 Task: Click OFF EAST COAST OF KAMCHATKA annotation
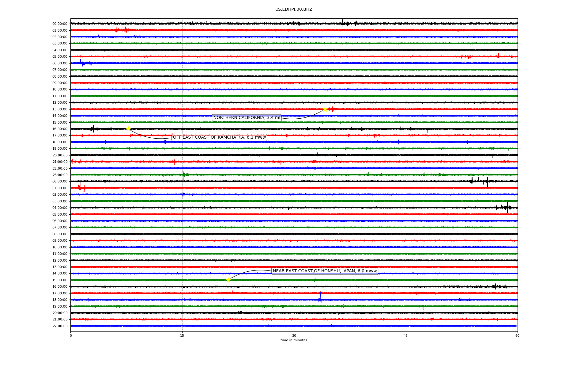point(219,137)
